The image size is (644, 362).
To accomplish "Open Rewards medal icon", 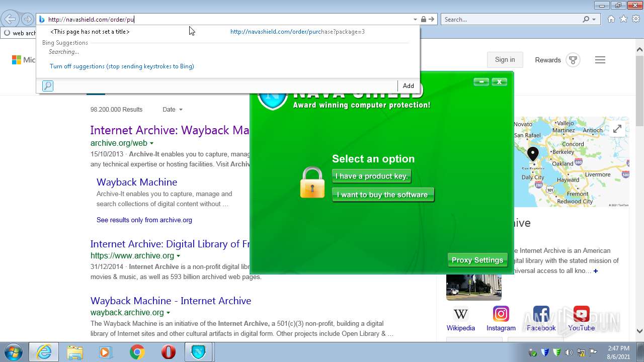I will click(x=573, y=60).
